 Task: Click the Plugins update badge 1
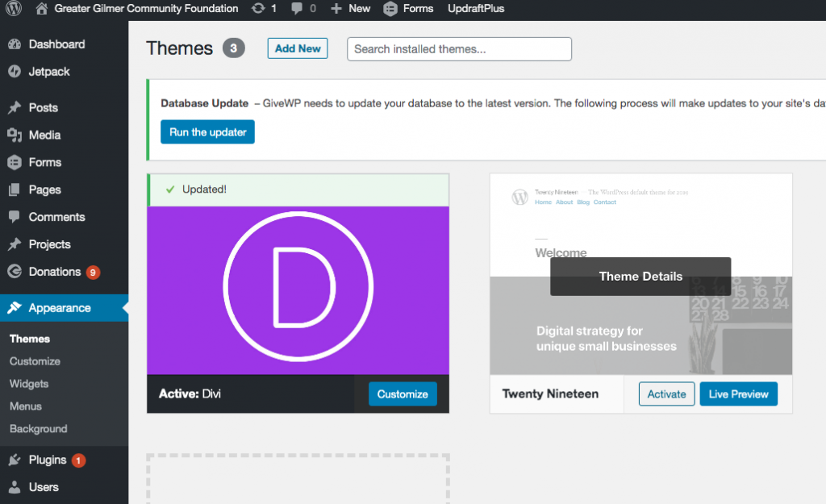[78, 460]
